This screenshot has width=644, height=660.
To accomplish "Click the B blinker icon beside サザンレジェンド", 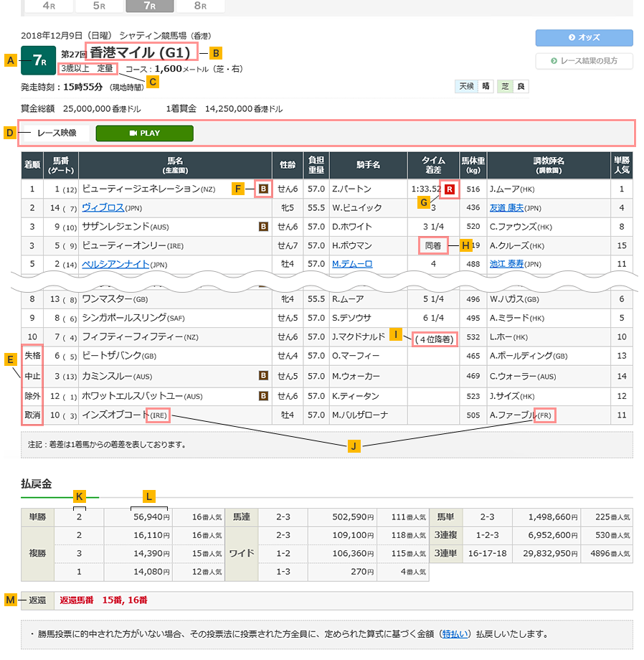I will 262,225.
